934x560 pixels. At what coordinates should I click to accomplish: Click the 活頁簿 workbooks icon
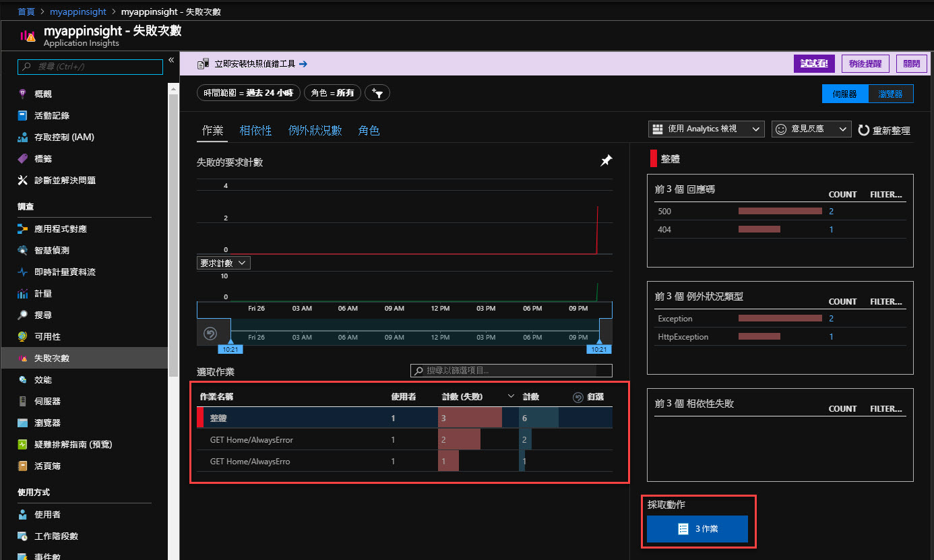click(x=23, y=466)
